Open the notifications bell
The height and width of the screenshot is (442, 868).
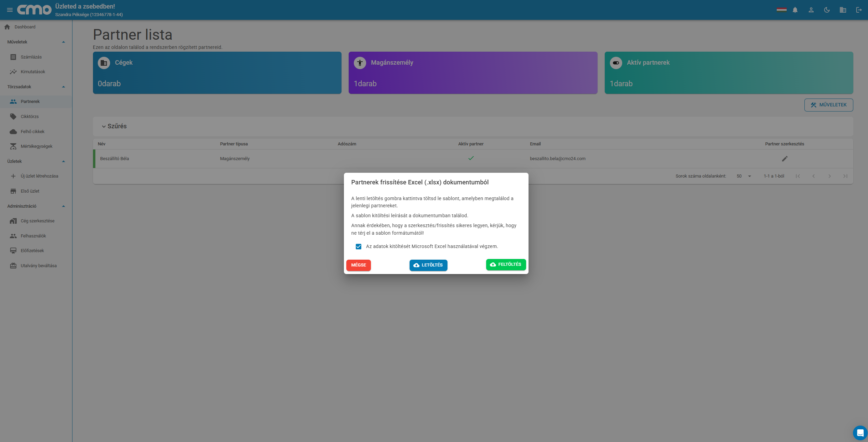coord(795,10)
